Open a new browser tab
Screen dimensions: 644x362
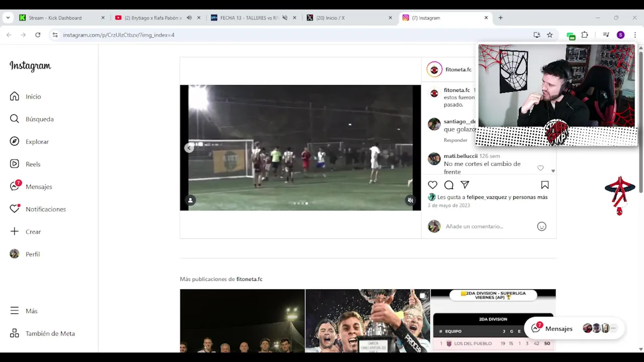501,18
